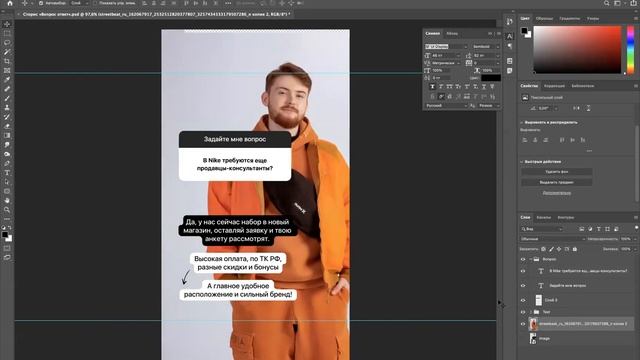The width and height of the screenshot is (640, 360).
Task: Select the Eraser tool
Action: 7,126
